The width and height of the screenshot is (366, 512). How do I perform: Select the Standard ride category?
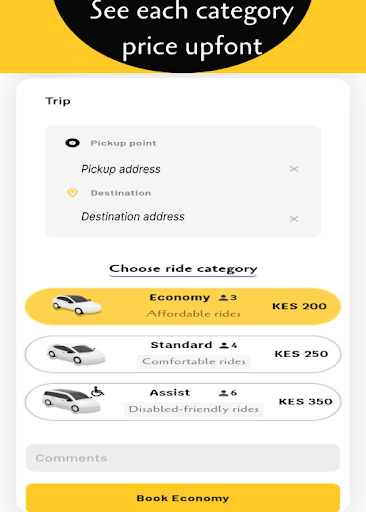point(183,354)
